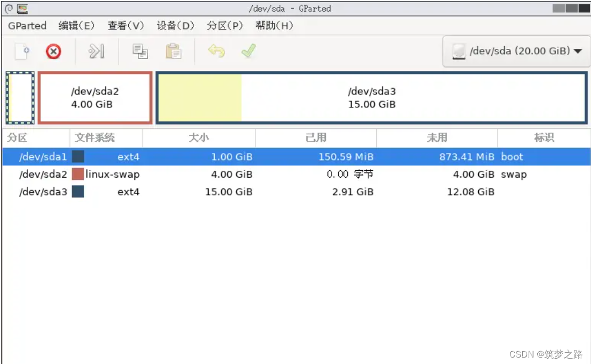The height and width of the screenshot is (364, 591).
Task: Sort by the 分区 column header
Action: (x=36, y=138)
